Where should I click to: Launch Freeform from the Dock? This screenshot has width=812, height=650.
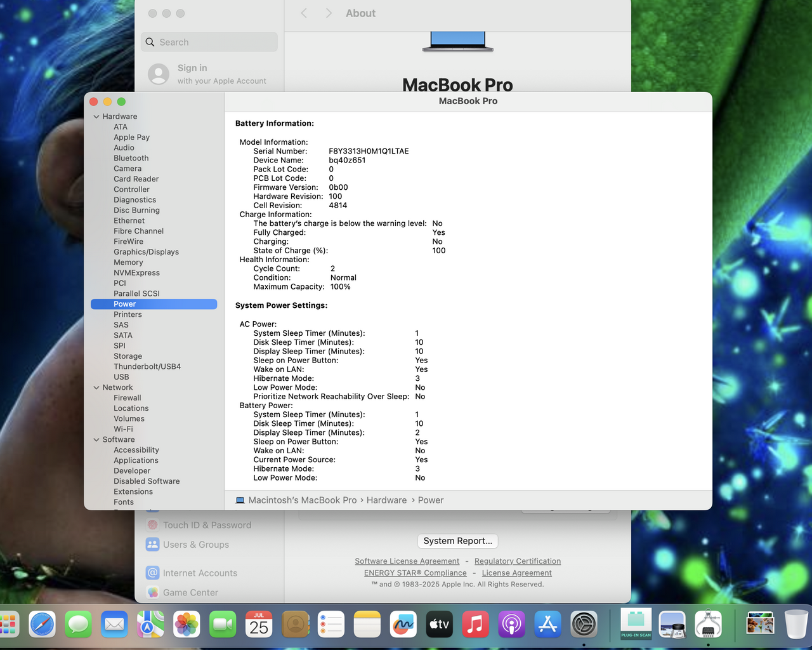pos(403,625)
